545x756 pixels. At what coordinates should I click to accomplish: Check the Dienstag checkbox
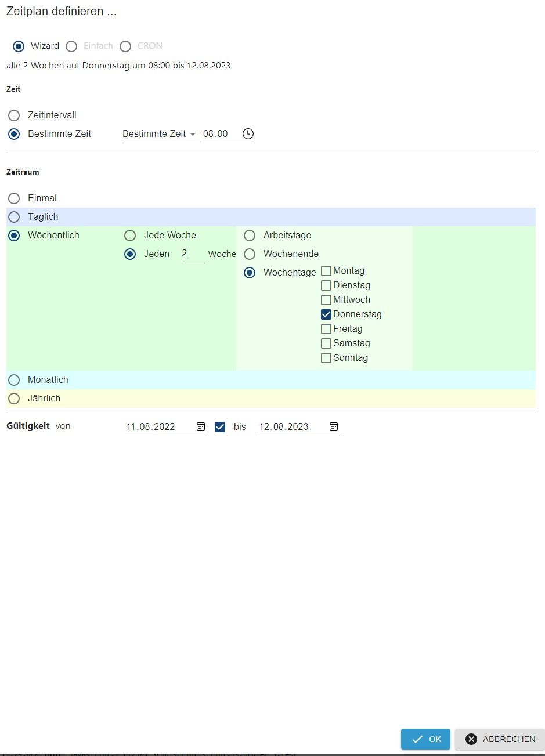pos(326,285)
